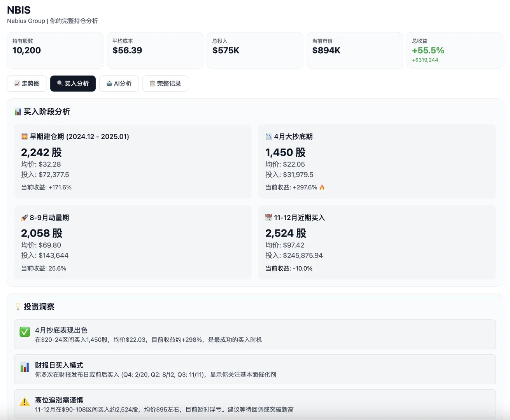
Task: Click the return 当前收益: +297.6%
Action: [291, 187]
